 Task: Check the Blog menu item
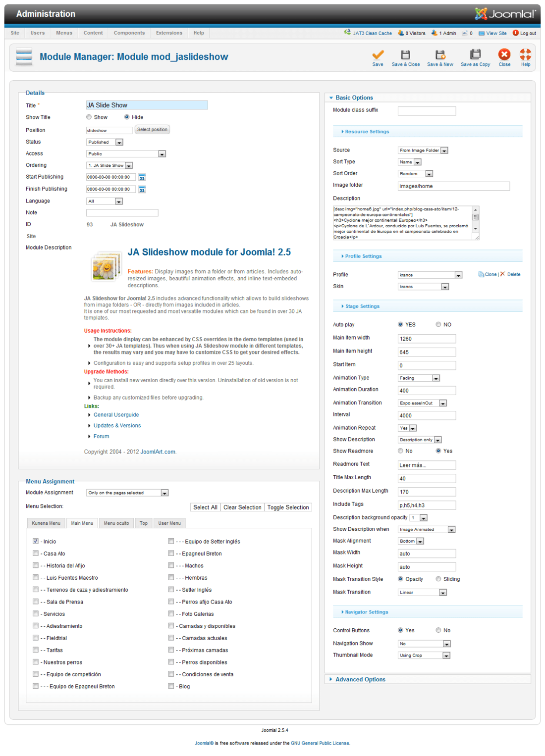171,686
